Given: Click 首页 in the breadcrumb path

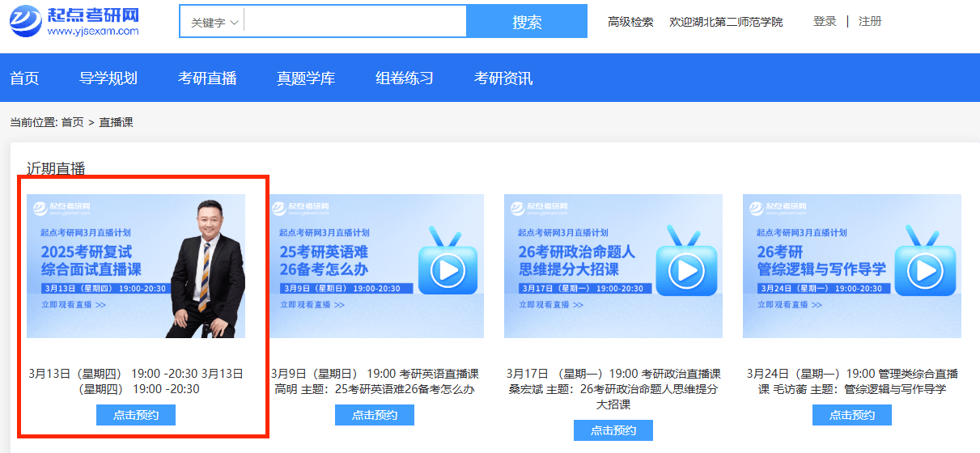Looking at the screenshot, I should click(x=72, y=122).
